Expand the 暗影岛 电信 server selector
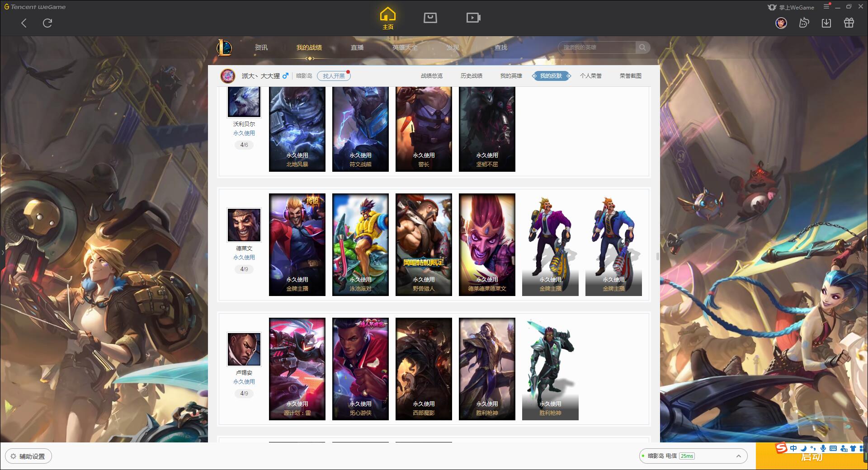The image size is (868, 470). (x=693, y=456)
